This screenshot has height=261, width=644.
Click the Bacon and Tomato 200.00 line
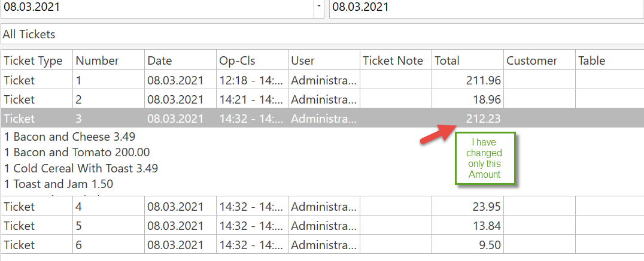click(x=77, y=153)
